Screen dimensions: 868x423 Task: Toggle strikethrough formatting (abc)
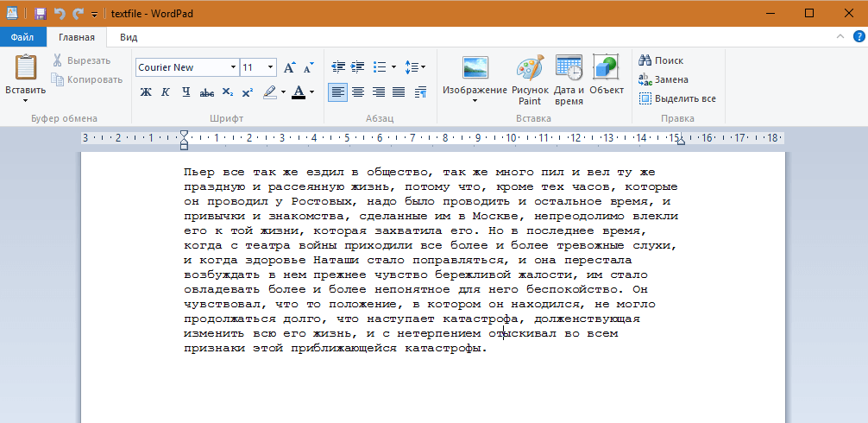tap(206, 92)
